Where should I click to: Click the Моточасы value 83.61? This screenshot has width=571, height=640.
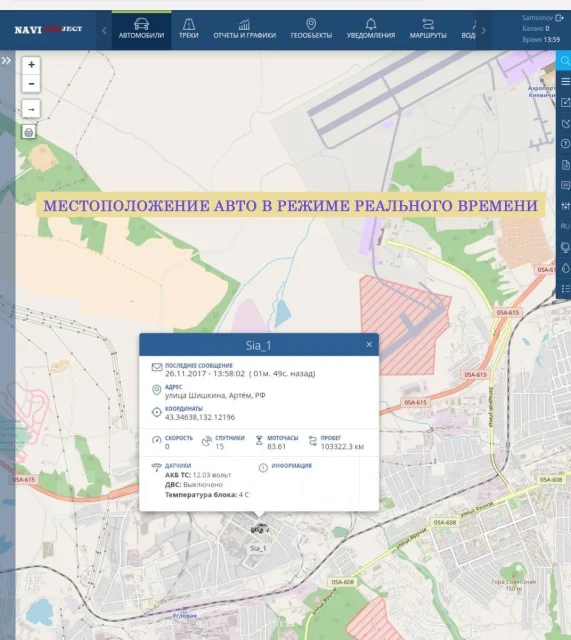tap(276, 447)
